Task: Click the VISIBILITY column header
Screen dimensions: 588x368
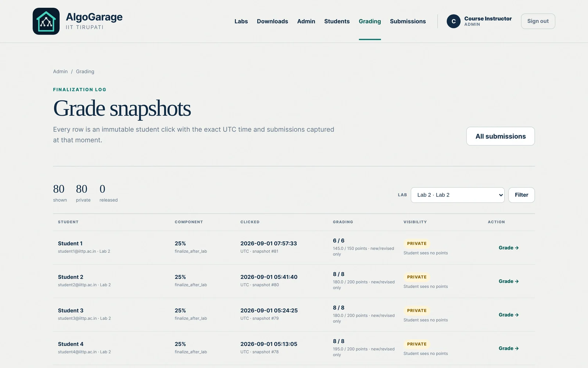Action: [415, 222]
